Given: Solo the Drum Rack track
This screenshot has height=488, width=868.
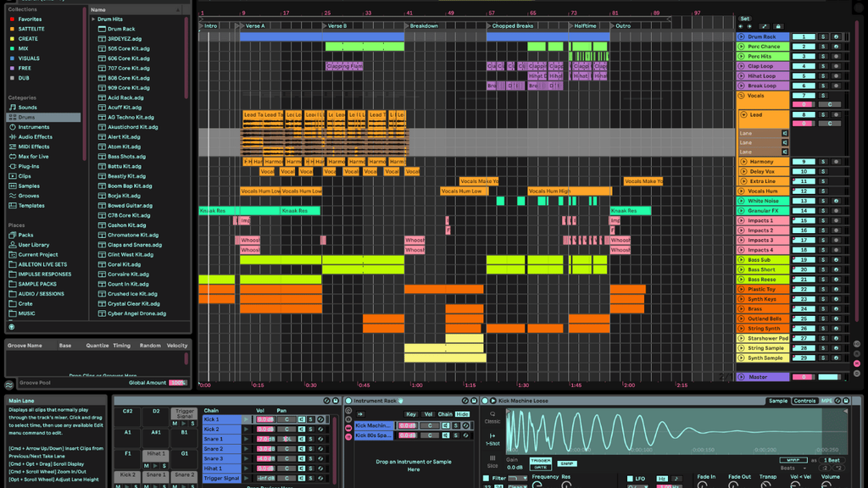Looking at the screenshot, I should [822, 37].
